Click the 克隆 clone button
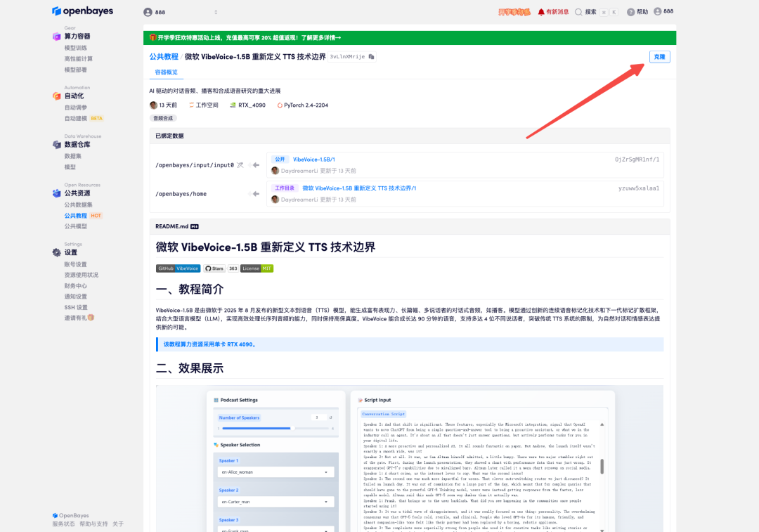The width and height of the screenshot is (759, 532). pyautogui.click(x=659, y=57)
